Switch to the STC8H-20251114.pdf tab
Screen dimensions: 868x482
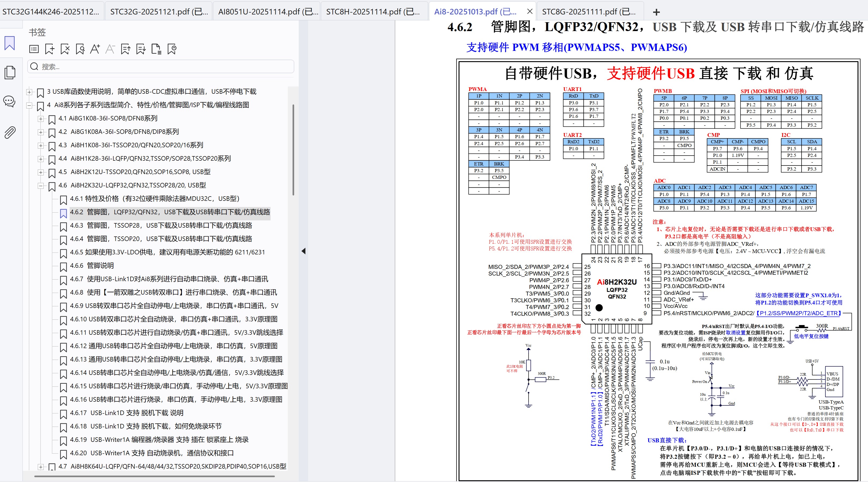coord(373,11)
